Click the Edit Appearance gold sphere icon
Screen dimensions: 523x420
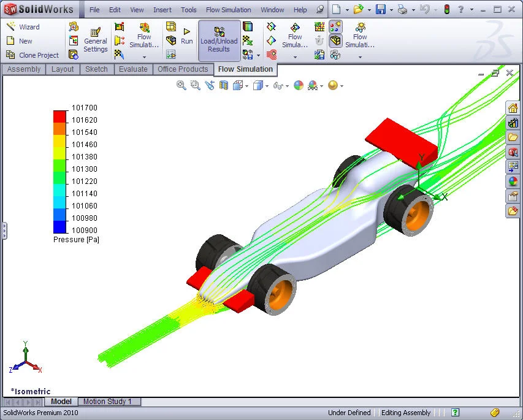coord(335,85)
